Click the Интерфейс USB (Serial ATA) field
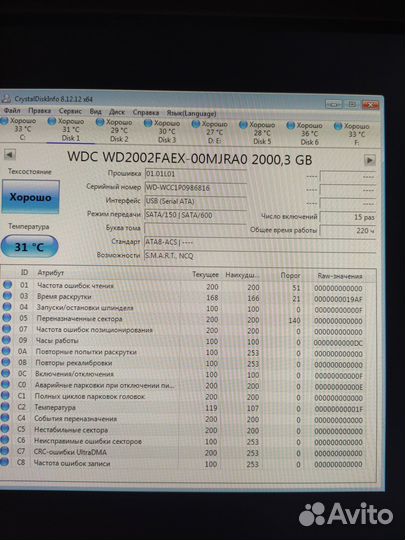This screenshot has width=405, height=540. click(195, 201)
